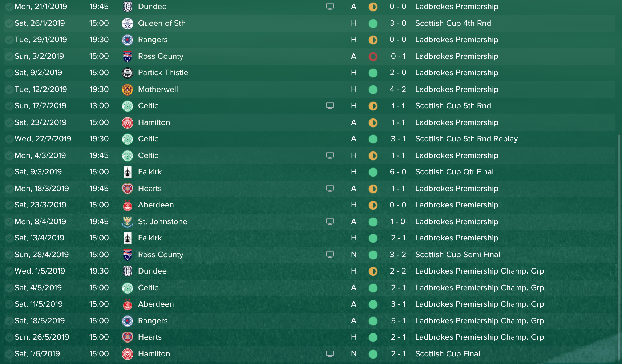
Task: Click the Partick Thistle club crest
Action: pyautogui.click(x=127, y=73)
